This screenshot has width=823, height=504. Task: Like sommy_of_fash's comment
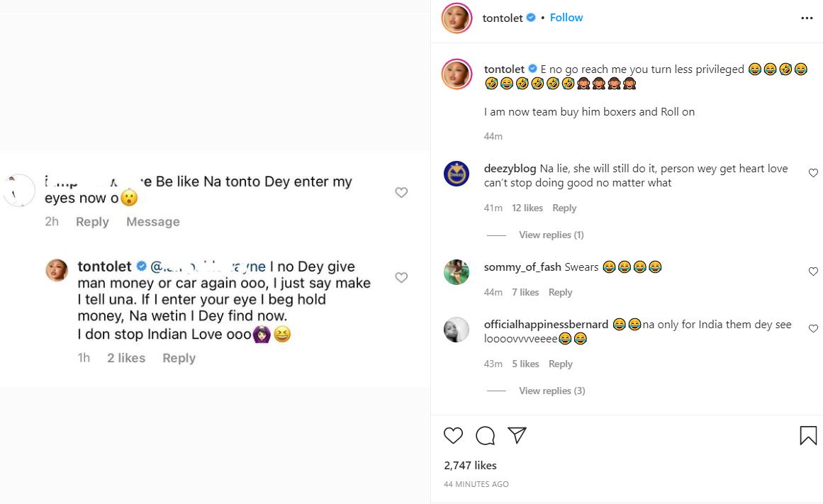coord(813,271)
